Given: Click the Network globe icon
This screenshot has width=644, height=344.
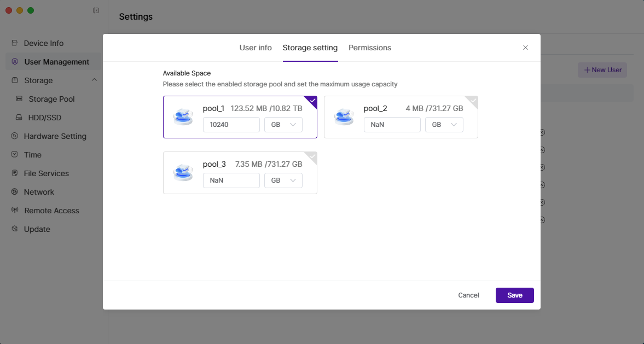Looking at the screenshot, I should [x=15, y=192].
